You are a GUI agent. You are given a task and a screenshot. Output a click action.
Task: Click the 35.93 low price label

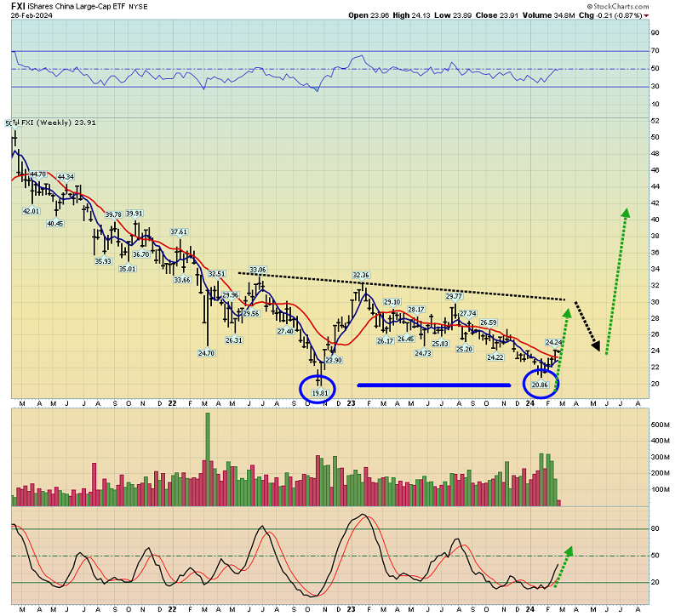(103, 261)
